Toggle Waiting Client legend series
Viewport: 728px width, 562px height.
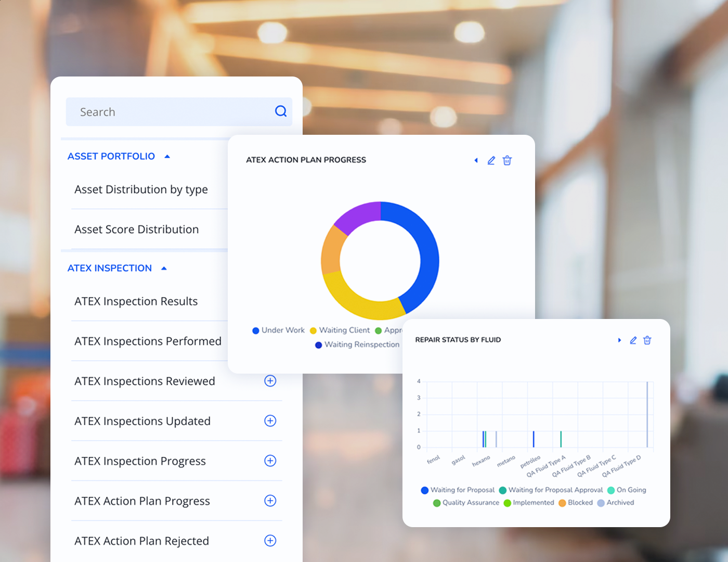[x=340, y=330]
